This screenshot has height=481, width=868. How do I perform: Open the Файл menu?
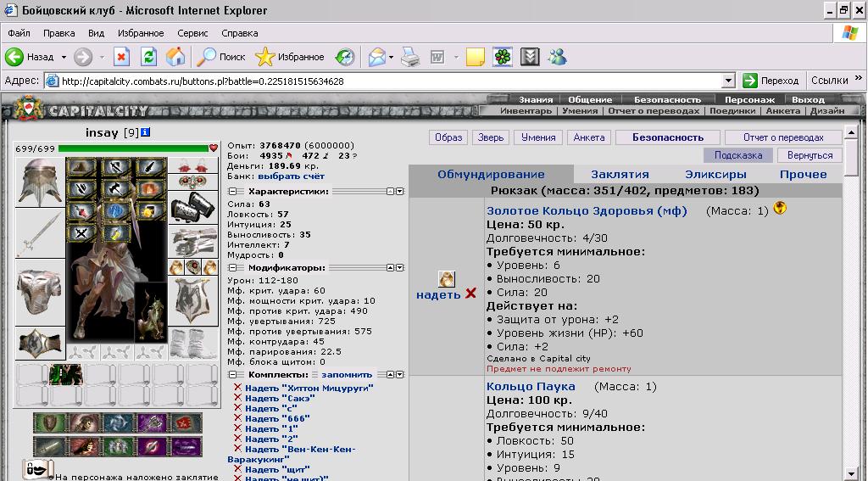tap(19, 33)
